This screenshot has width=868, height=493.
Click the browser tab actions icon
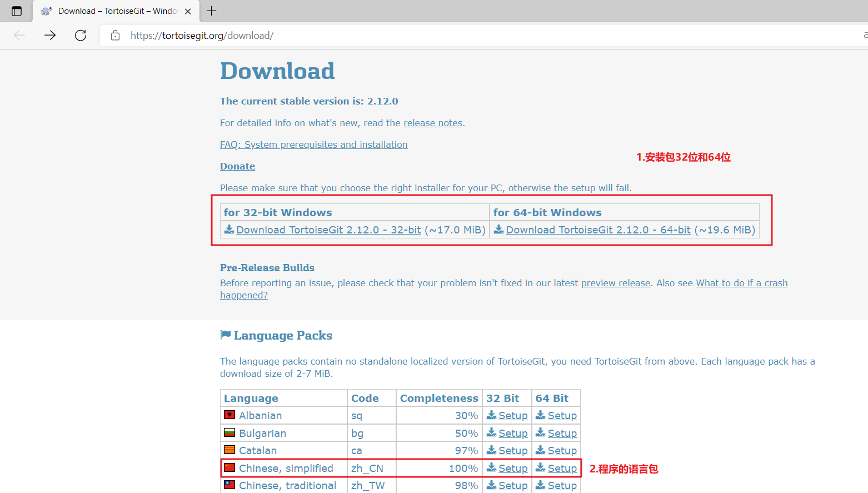click(x=17, y=11)
